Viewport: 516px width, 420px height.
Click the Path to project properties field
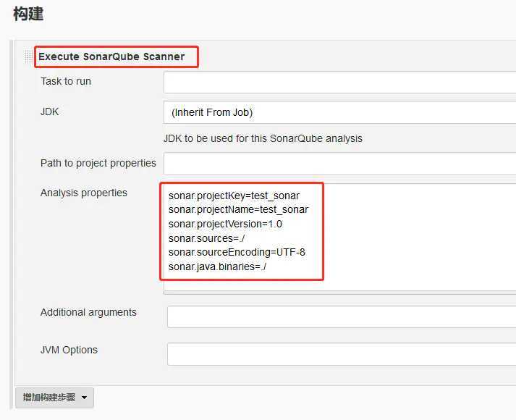coord(339,164)
